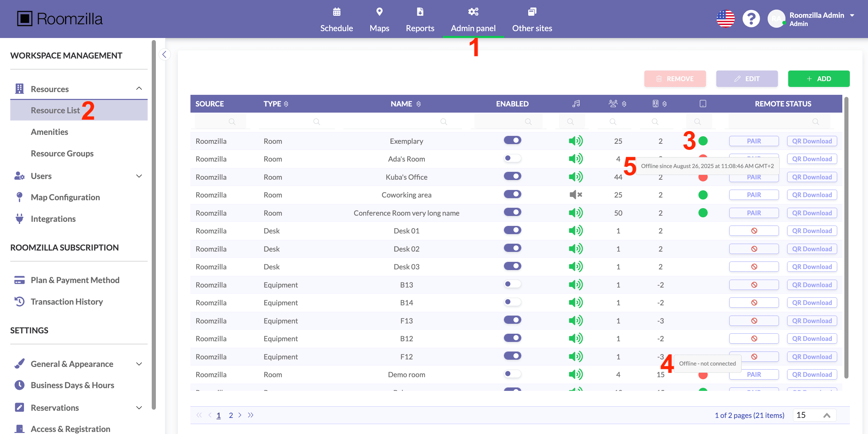Click the green status dot for Coworking area
This screenshot has width=868, height=434.
click(703, 195)
